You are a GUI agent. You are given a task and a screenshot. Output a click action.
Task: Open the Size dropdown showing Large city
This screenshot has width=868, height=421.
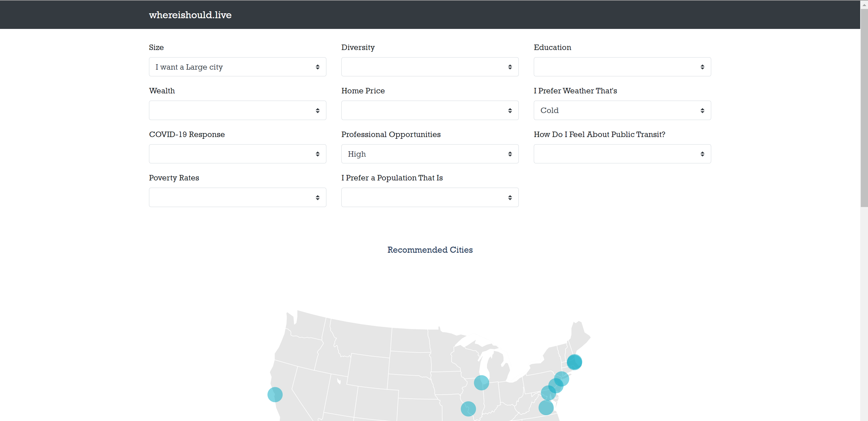(237, 67)
